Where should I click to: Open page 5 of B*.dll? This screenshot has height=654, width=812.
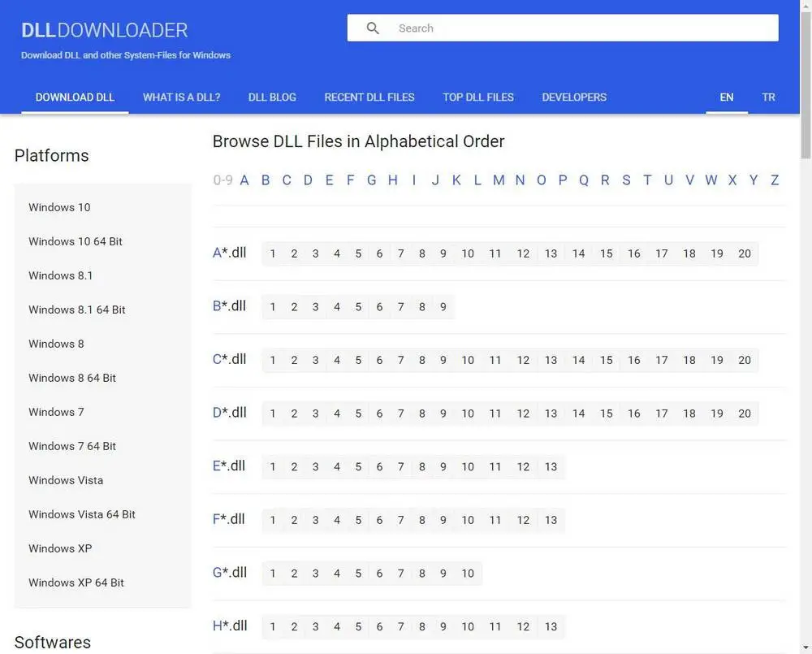click(x=358, y=307)
